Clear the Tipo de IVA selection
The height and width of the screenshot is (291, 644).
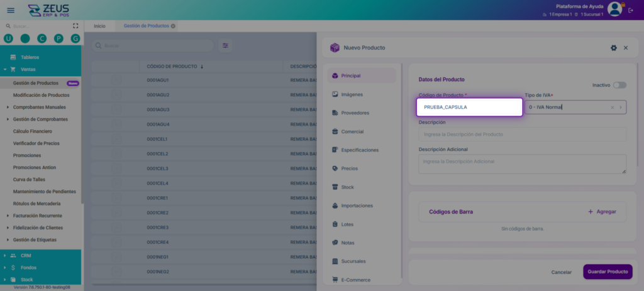click(x=612, y=107)
